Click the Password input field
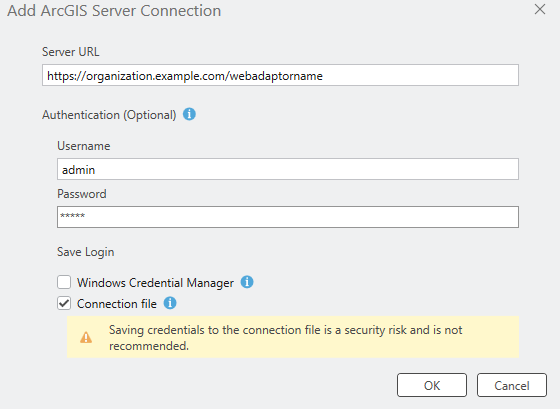 pos(288,217)
